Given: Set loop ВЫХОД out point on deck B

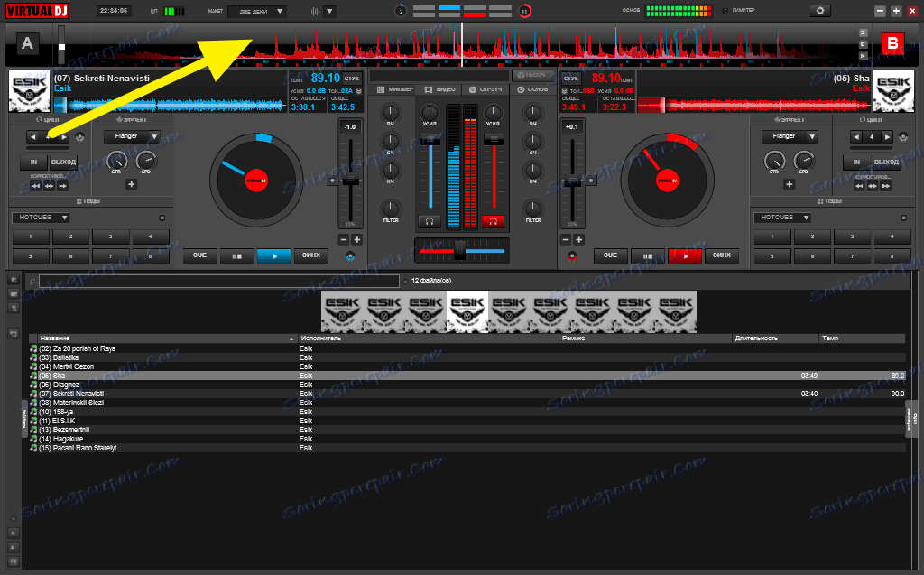Looking at the screenshot, I should [x=886, y=162].
